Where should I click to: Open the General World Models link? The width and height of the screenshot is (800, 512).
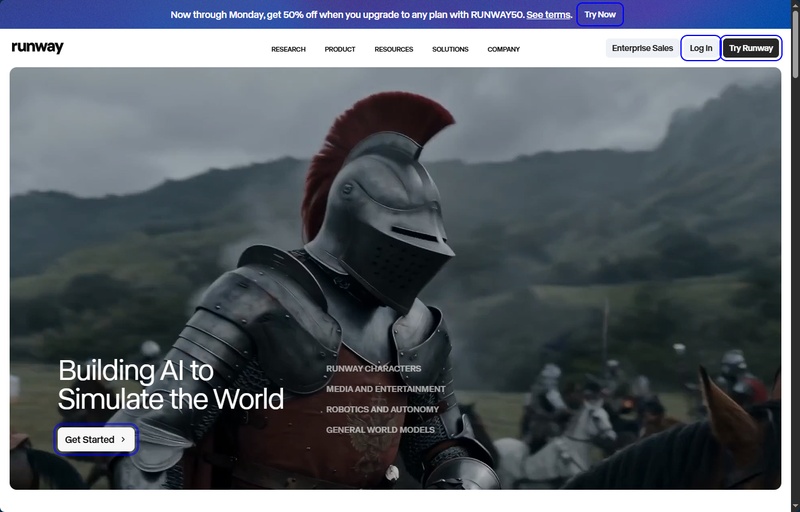click(x=380, y=430)
